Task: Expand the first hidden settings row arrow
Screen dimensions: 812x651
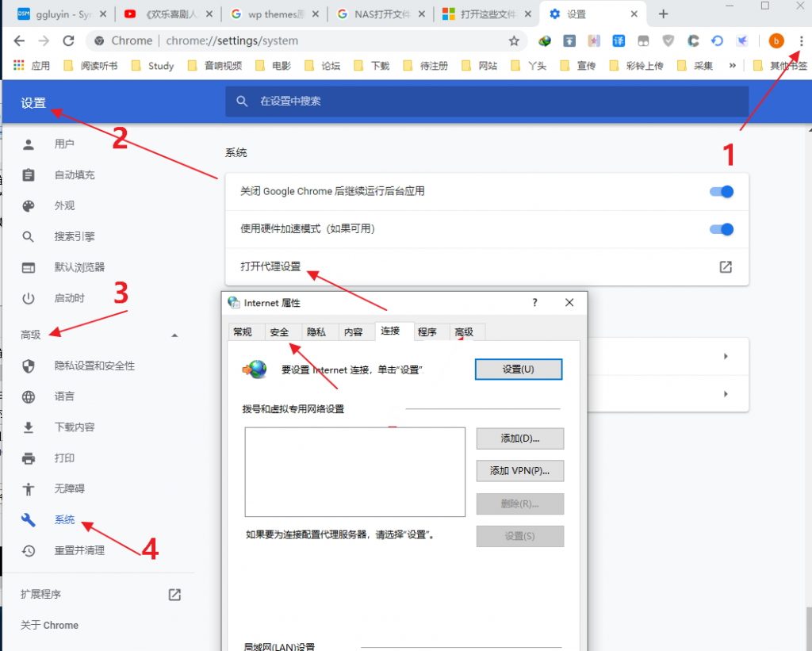Action: pos(725,356)
